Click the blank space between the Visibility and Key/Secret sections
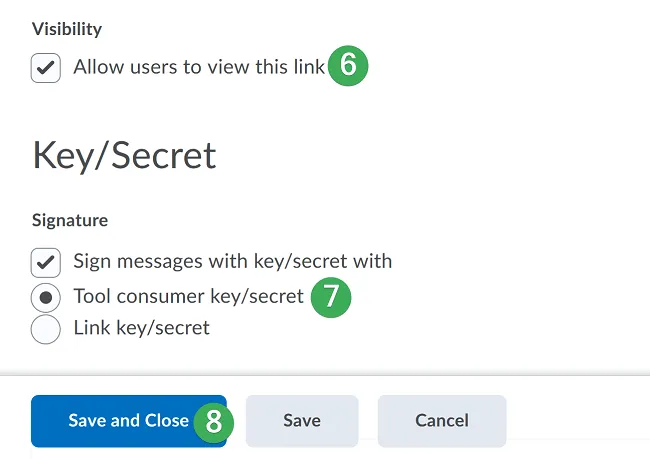 300,108
